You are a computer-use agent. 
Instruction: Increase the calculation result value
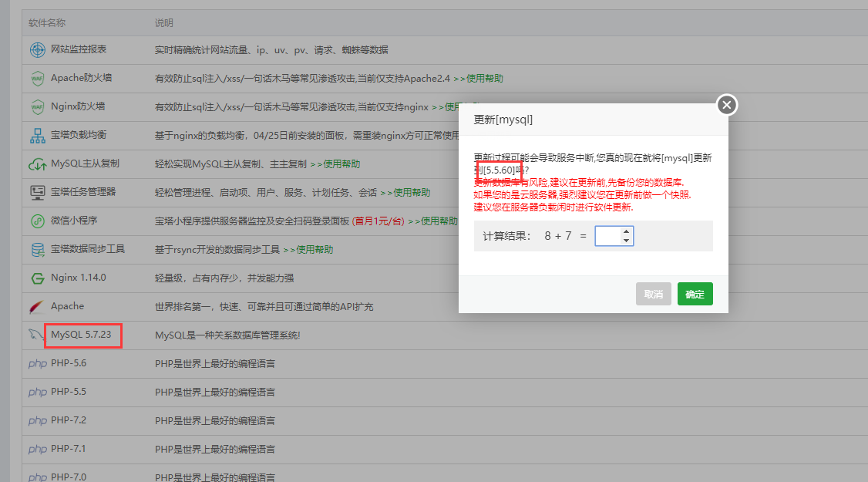(626, 231)
